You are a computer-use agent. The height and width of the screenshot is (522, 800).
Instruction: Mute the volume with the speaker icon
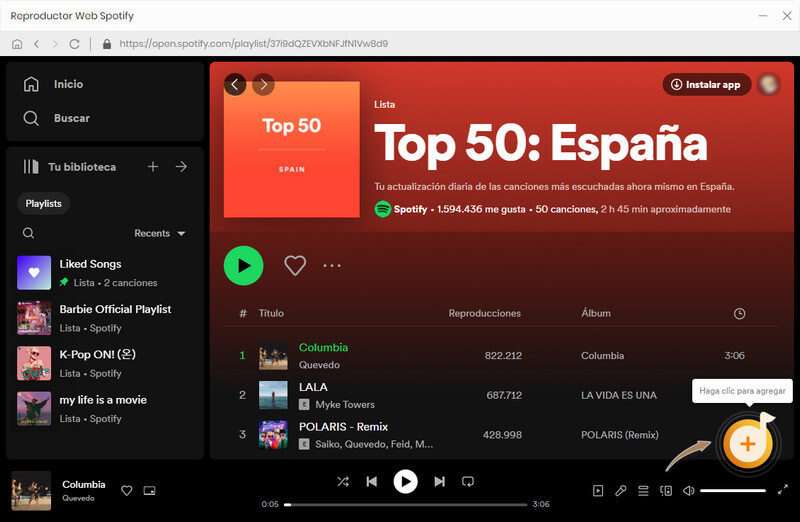coord(689,491)
